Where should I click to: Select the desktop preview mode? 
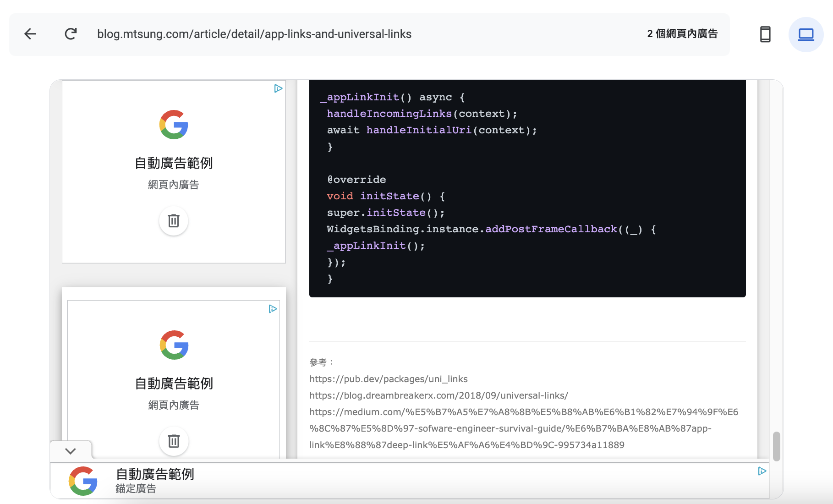pos(806,34)
